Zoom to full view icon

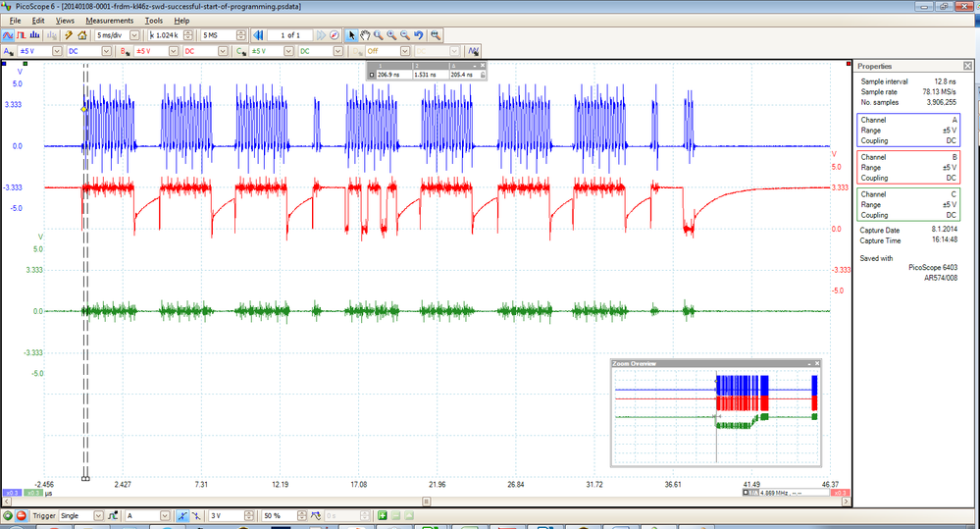pos(435,35)
